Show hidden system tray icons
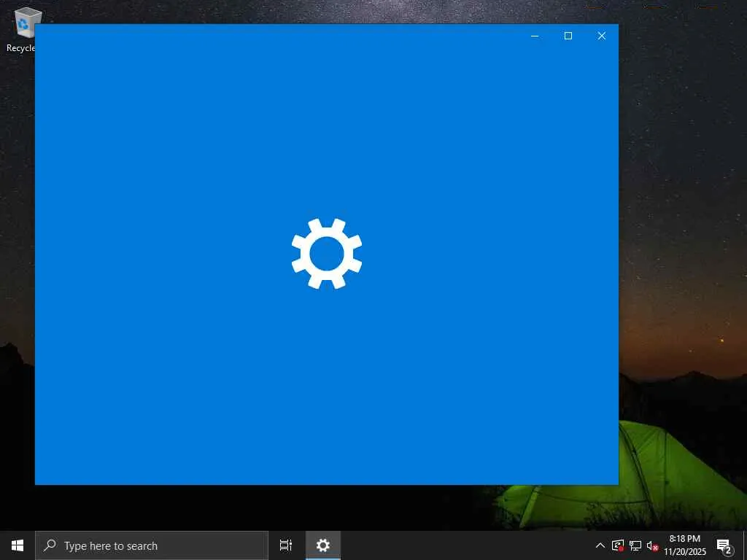This screenshot has height=560, width=747. (600, 545)
